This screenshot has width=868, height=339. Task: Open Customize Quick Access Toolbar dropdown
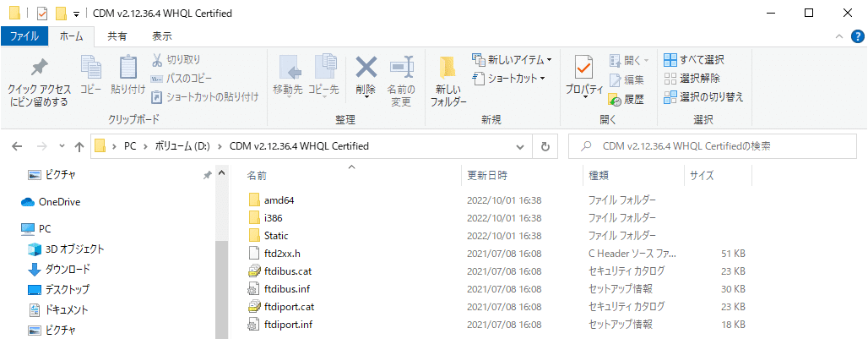pos(76,14)
